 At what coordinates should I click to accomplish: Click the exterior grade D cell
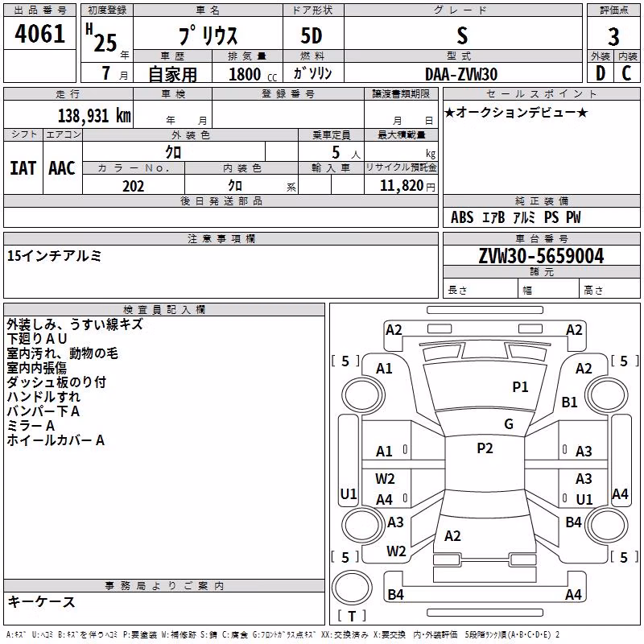(601, 73)
